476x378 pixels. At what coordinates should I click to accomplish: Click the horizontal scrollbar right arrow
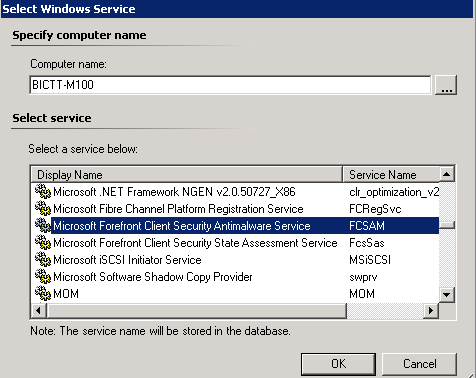tap(431, 310)
